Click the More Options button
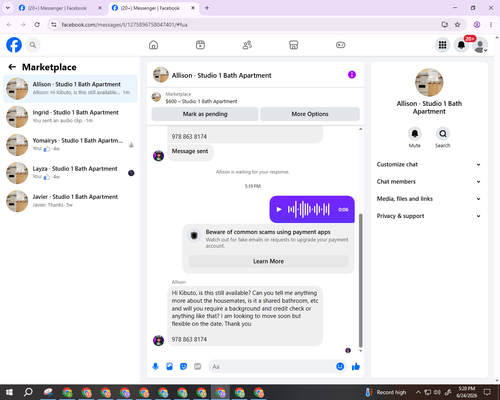 tap(310, 114)
